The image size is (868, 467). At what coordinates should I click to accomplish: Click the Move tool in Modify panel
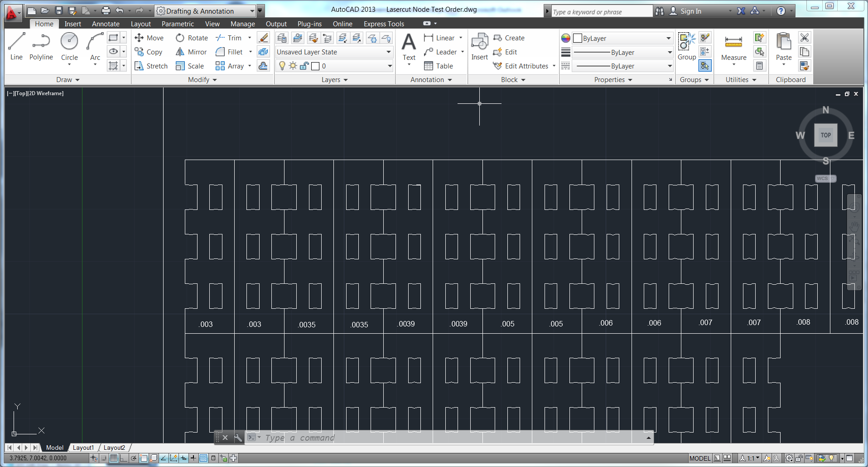point(149,38)
